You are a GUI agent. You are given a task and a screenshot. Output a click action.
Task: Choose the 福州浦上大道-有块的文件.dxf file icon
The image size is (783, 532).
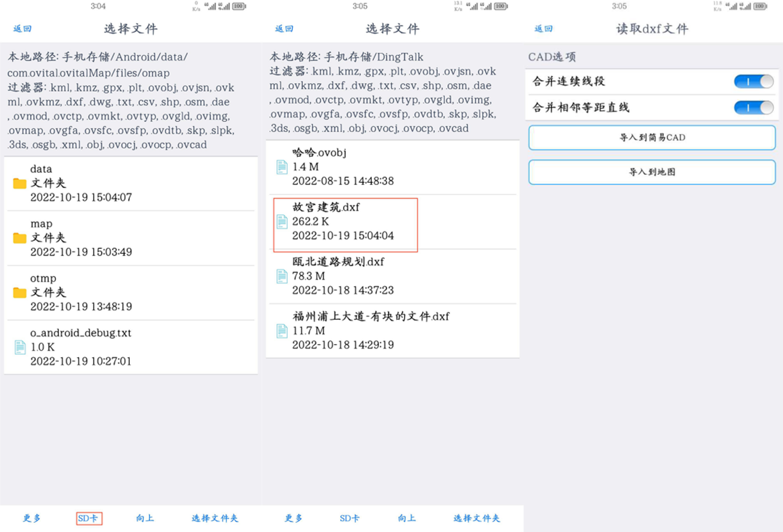click(281, 331)
